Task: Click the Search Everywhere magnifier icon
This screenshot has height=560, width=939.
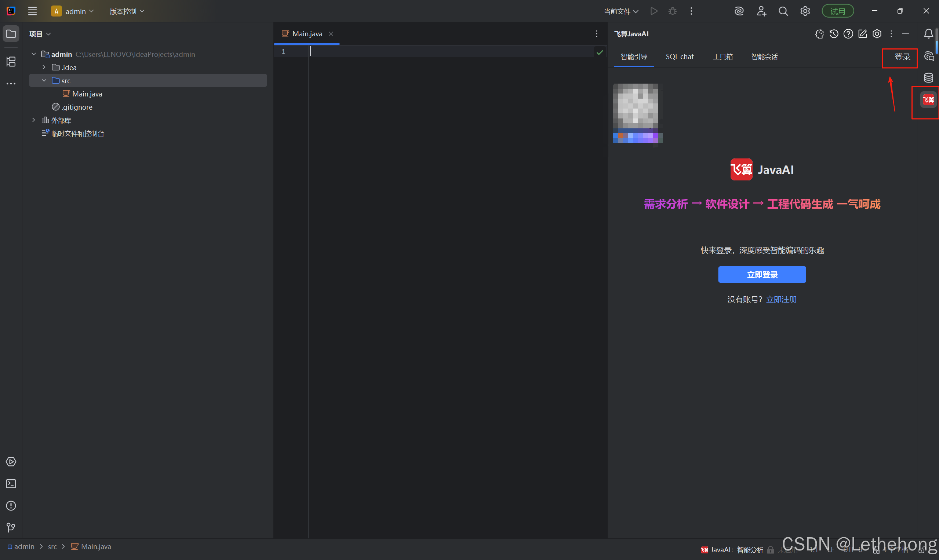Action: pos(783,11)
